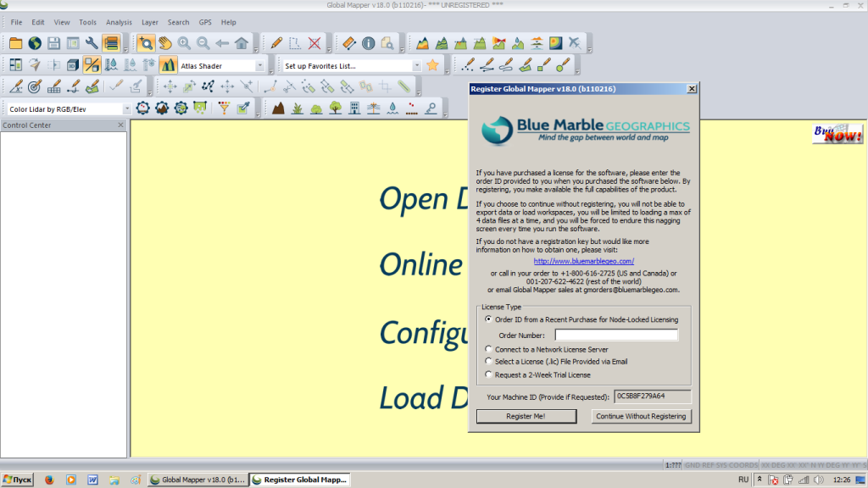Launch Firefox from the taskbar
The image size is (868, 488).
point(49,480)
